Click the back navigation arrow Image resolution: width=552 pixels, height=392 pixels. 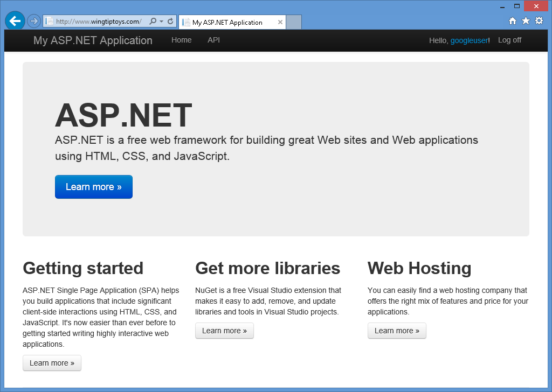[15, 20]
